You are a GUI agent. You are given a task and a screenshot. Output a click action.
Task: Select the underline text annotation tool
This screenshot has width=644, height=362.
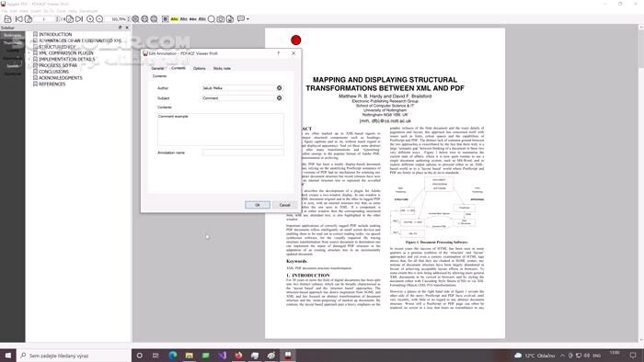coord(184,19)
